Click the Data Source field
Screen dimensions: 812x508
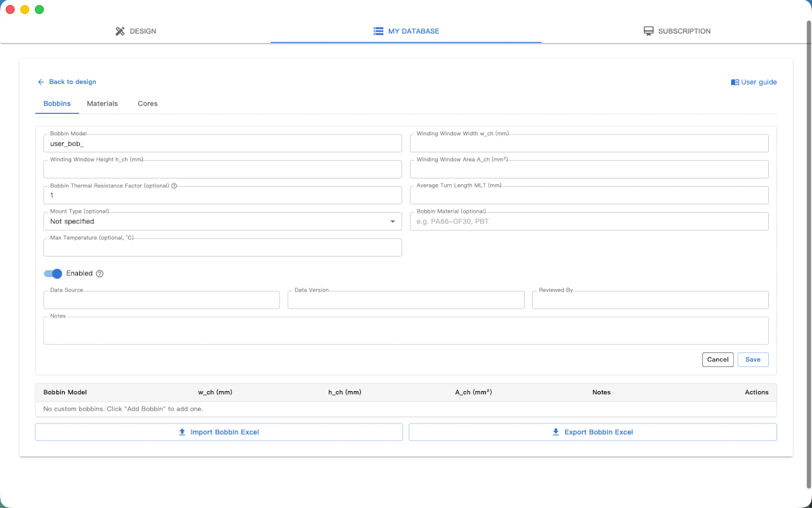(x=162, y=300)
